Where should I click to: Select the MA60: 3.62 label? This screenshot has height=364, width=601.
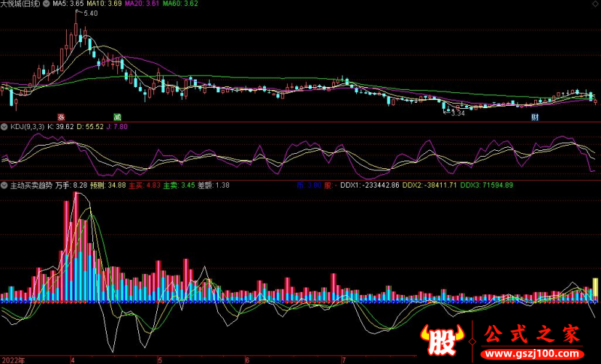(180, 4)
